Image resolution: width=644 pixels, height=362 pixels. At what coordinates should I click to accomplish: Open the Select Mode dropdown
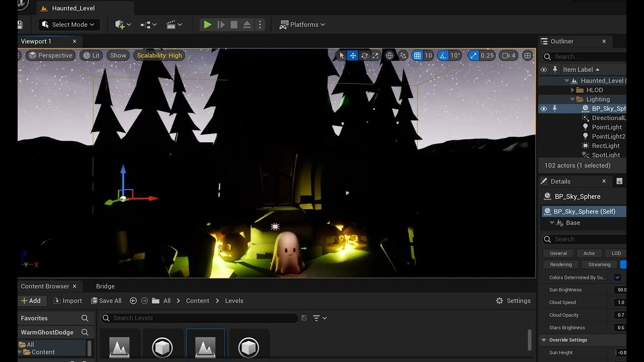[x=68, y=24]
